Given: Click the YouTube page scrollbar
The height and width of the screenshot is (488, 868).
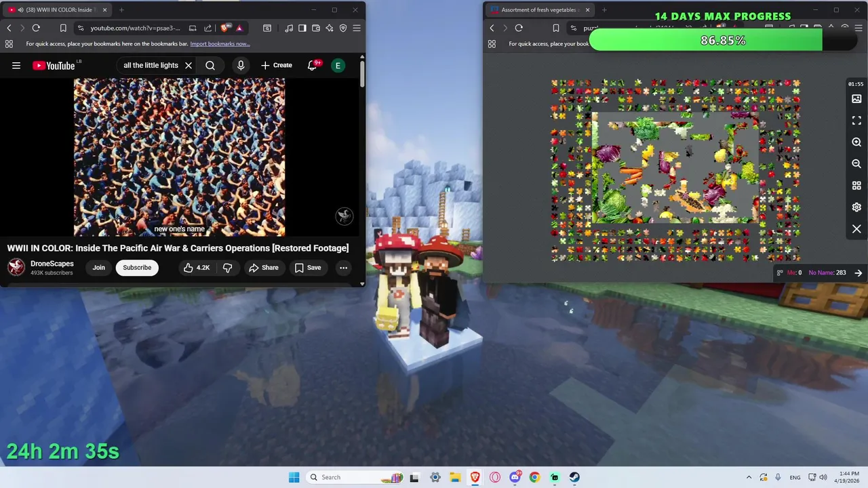Looking at the screenshot, I should (x=362, y=74).
